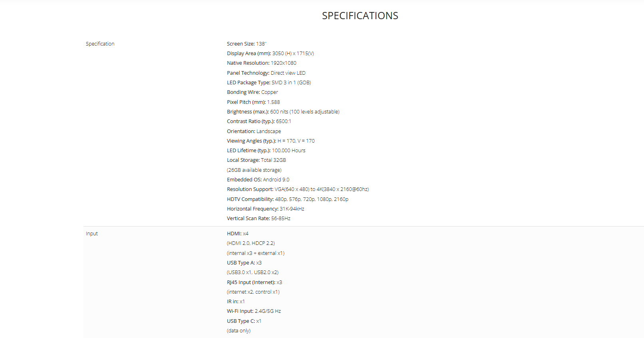The image size is (644, 338).
Task: Select the LED Lifetime 100,000 Hours row
Action: 266,151
